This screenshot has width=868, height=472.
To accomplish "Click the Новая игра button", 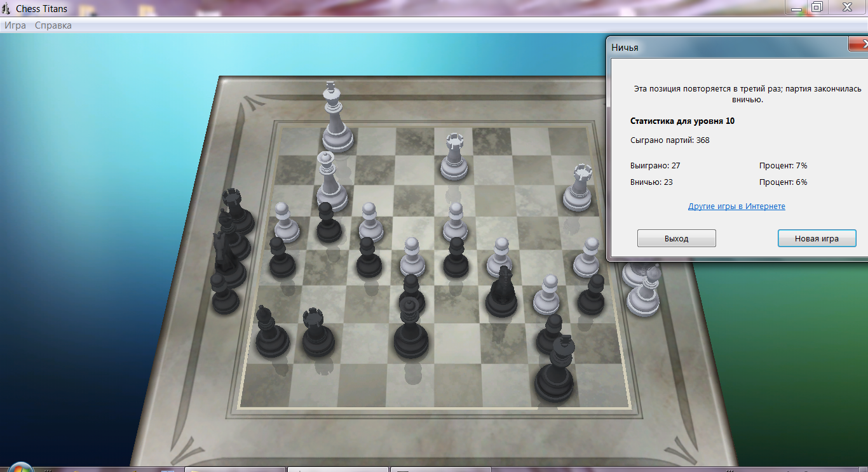I will pos(817,239).
